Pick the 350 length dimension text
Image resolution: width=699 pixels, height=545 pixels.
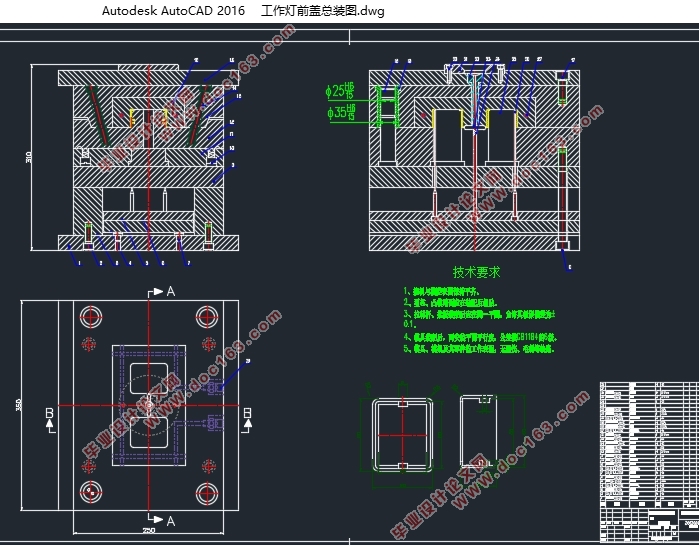point(18,405)
